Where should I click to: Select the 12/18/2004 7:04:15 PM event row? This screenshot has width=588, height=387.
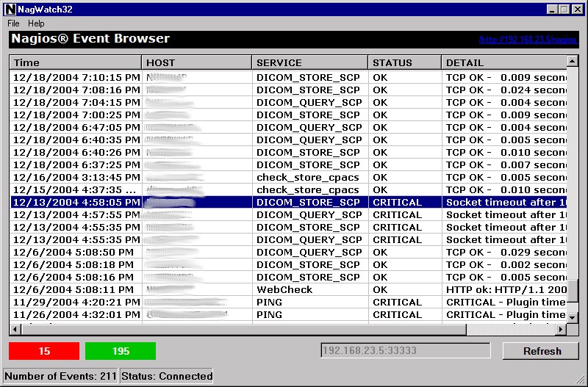coord(288,102)
